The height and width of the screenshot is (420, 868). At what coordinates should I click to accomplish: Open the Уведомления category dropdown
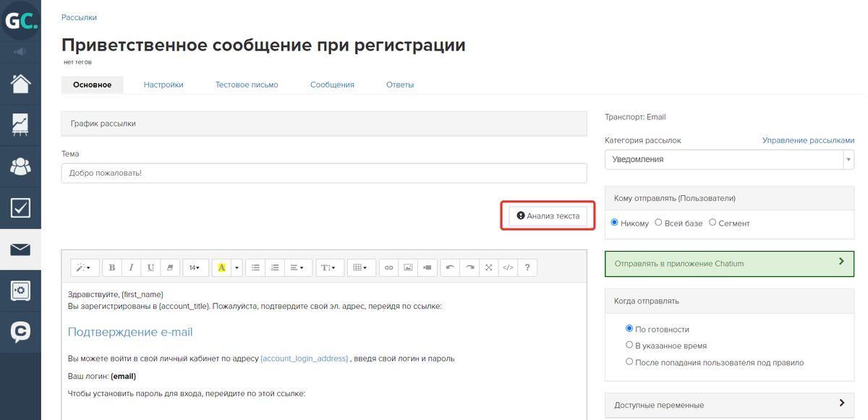click(729, 159)
